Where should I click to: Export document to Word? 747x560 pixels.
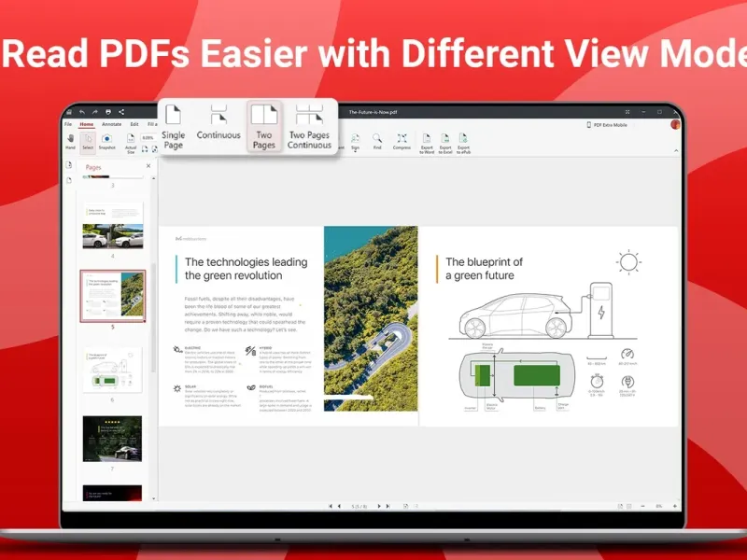(x=427, y=144)
